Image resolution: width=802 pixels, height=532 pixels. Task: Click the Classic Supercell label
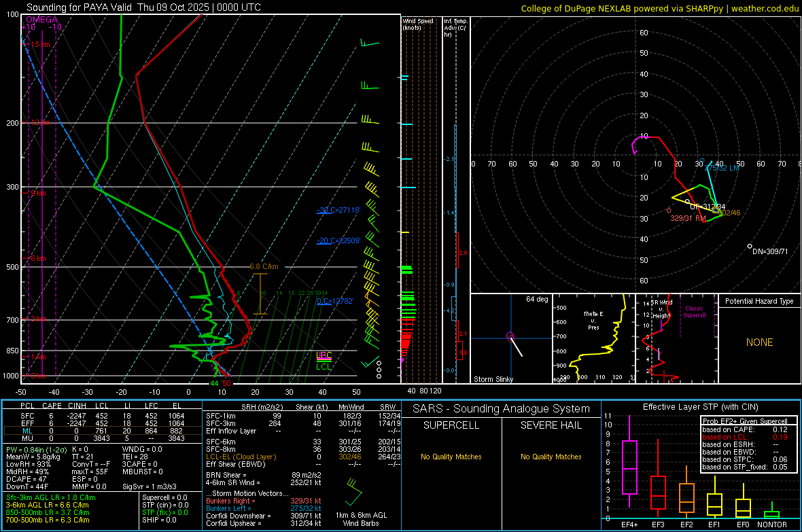pos(694,312)
